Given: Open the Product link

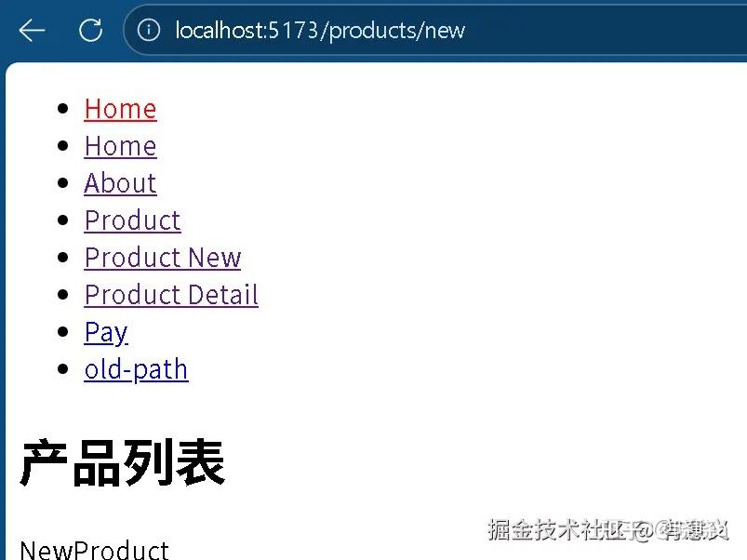Looking at the screenshot, I should (132, 220).
